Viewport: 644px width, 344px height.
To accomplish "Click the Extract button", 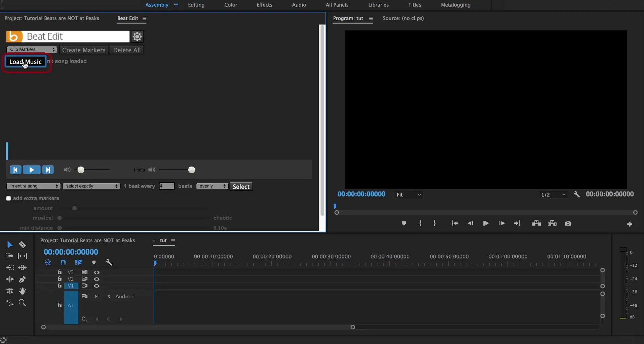I will point(552,223).
